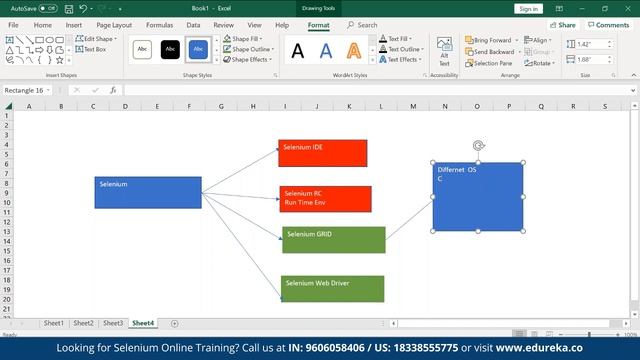The width and height of the screenshot is (640, 360).
Task: Select the isosceles triangle shape
Action: point(9,50)
